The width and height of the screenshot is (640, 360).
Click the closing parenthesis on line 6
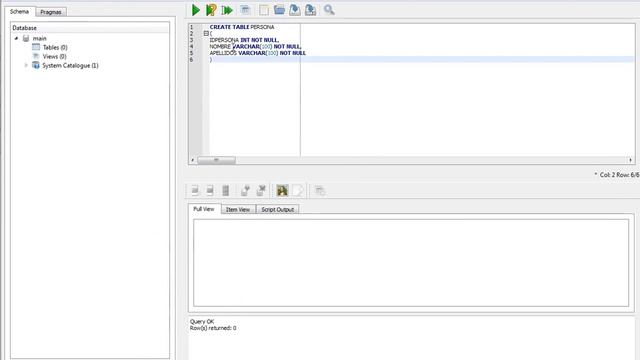211,60
